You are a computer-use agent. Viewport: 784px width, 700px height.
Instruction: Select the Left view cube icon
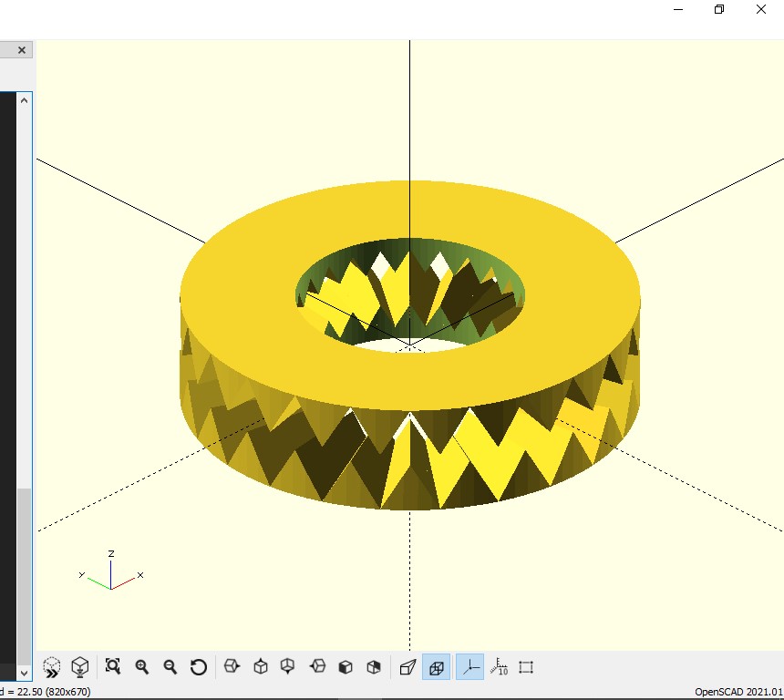[x=317, y=667]
